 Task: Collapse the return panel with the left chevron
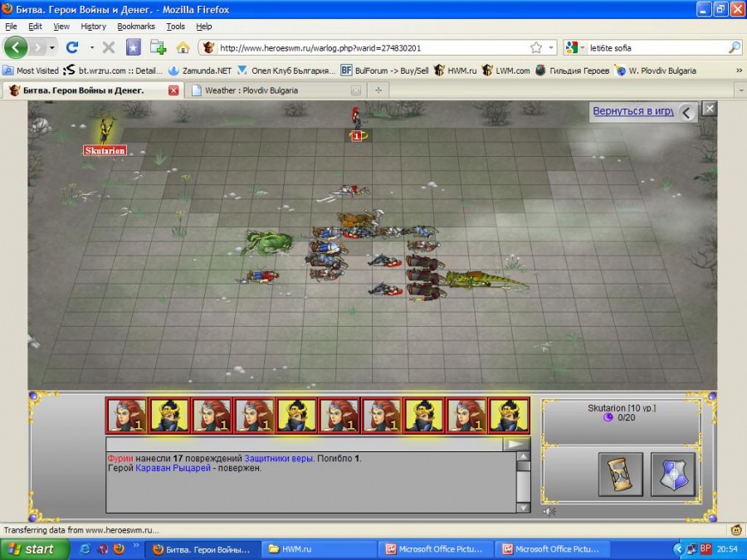[686, 113]
